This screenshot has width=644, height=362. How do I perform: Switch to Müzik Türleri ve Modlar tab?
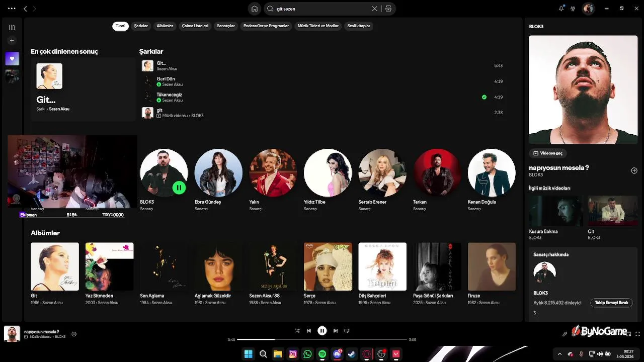click(x=318, y=26)
